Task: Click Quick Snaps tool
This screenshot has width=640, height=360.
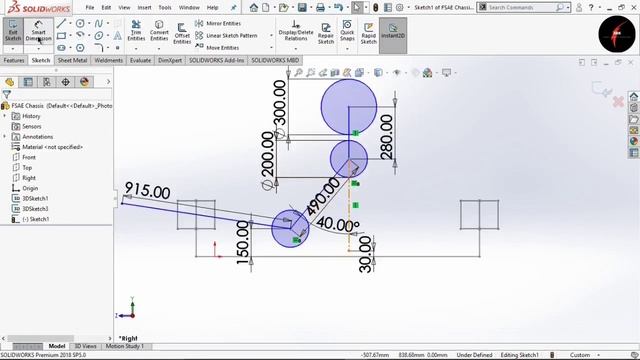Action: [347, 31]
